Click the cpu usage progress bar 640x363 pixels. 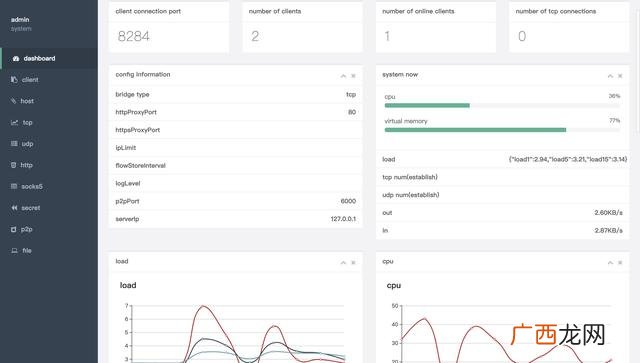click(x=502, y=105)
